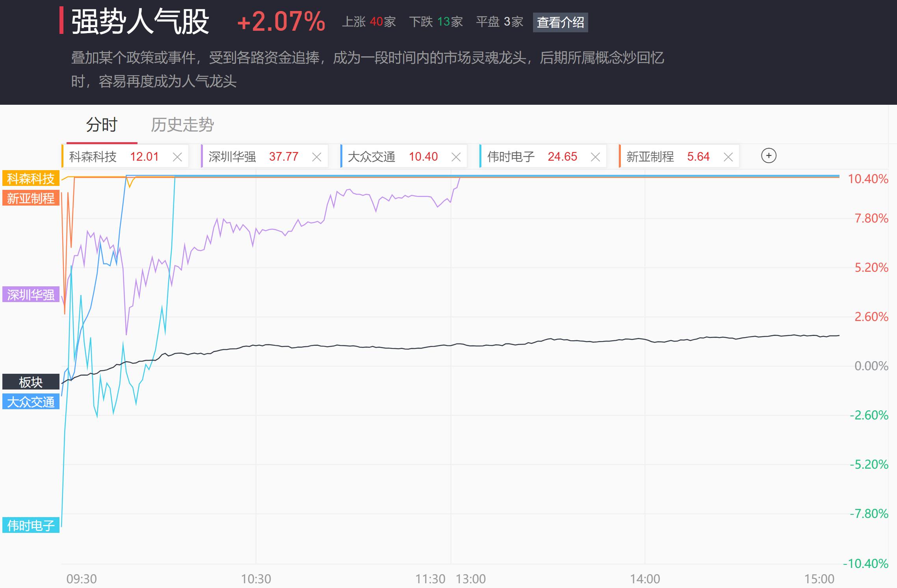Click the 查看介绍 button

(x=560, y=22)
